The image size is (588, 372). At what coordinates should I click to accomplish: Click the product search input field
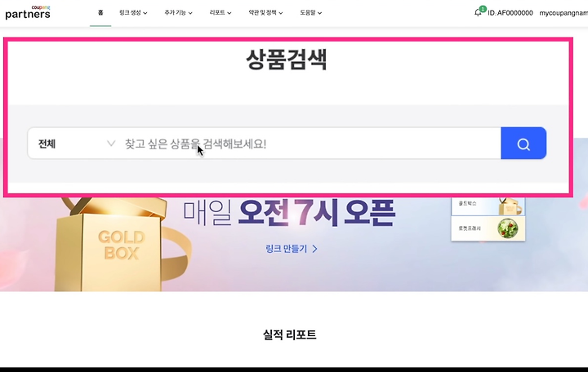tap(310, 144)
